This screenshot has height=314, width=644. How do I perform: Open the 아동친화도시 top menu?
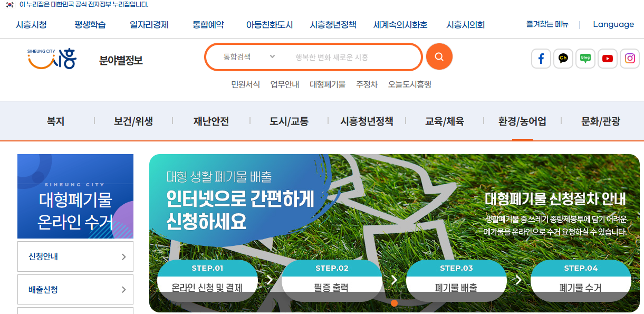(270, 25)
